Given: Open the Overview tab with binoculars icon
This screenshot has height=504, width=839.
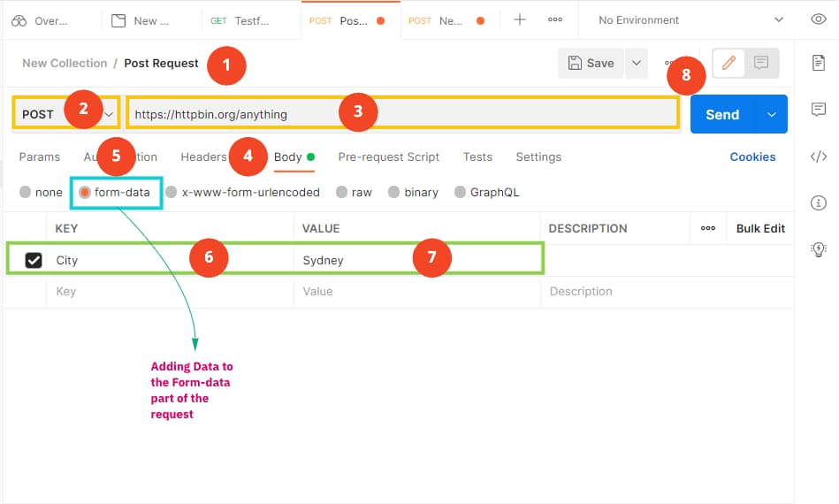Looking at the screenshot, I should click(x=40, y=21).
